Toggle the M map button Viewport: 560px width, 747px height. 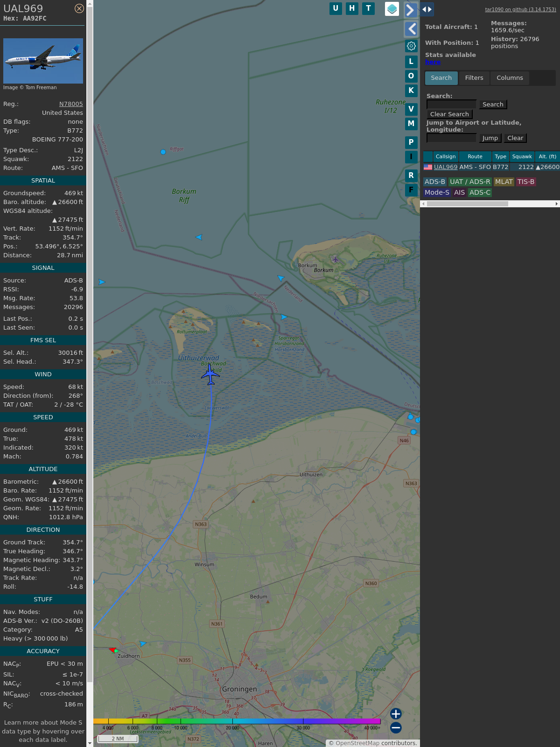411,124
